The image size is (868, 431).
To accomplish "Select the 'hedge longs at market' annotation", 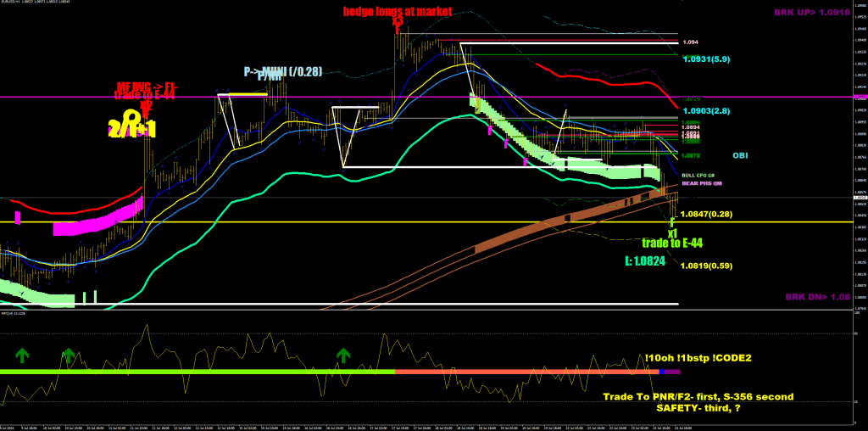I will 398,11.
